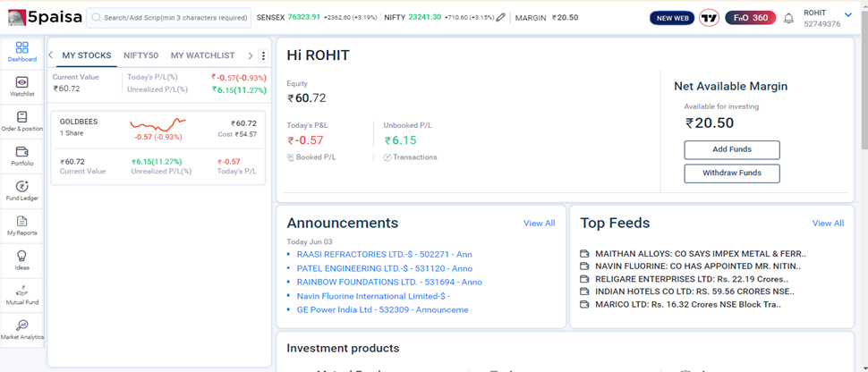Viewport: 868px width, 372px height.
Task: Click the Withdraw Funds button
Action: (732, 173)
